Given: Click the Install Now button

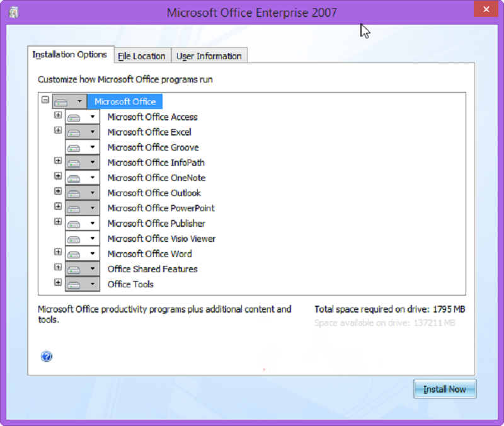Looking at the screenshot, I should pyautogui.click(x=445, y=389).
